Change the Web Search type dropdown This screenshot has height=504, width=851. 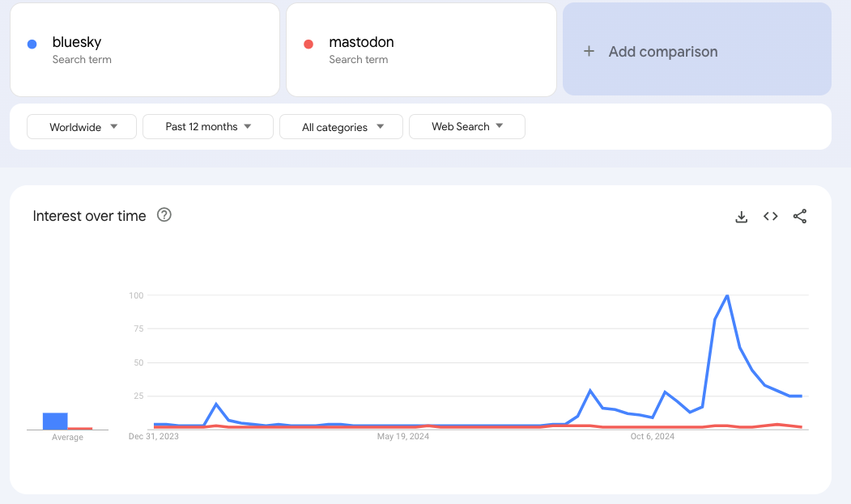click(x=467, y=127)
